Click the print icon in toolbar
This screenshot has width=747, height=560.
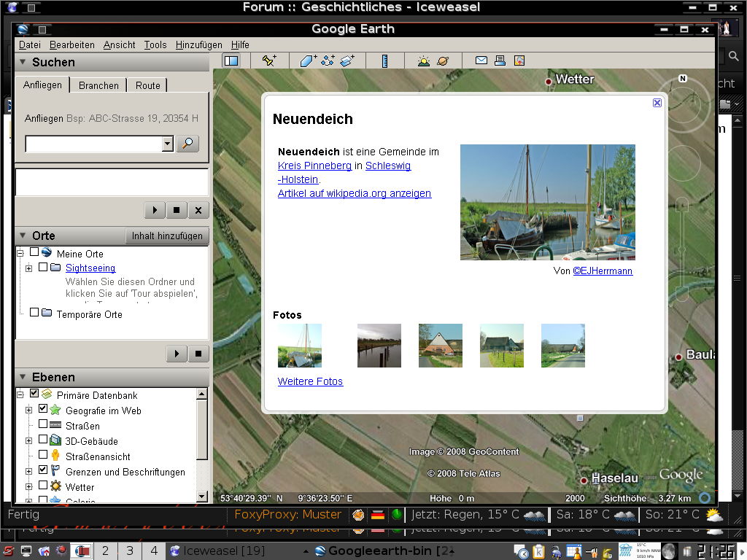500,61
